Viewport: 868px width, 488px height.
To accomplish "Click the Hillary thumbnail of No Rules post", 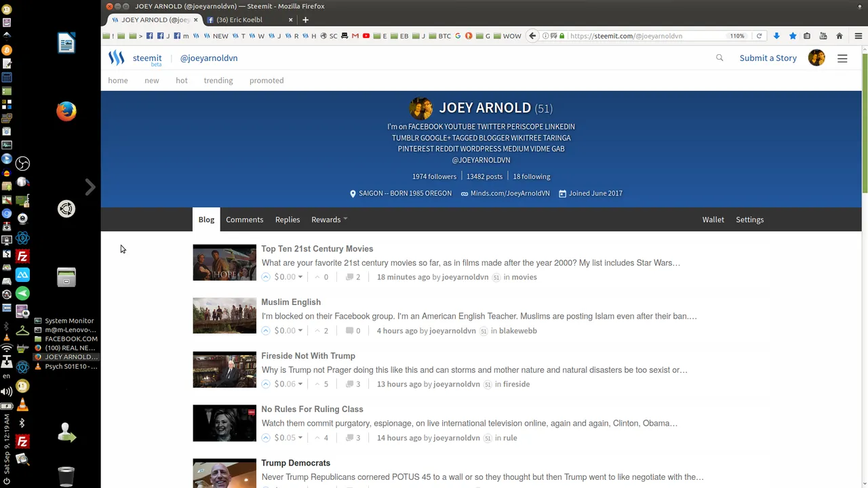I will [224, 424].
